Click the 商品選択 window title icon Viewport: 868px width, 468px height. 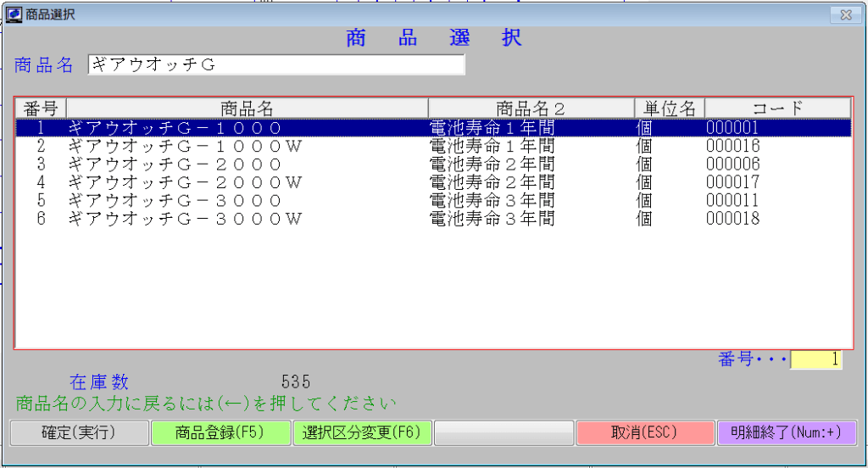click(14, 14)
